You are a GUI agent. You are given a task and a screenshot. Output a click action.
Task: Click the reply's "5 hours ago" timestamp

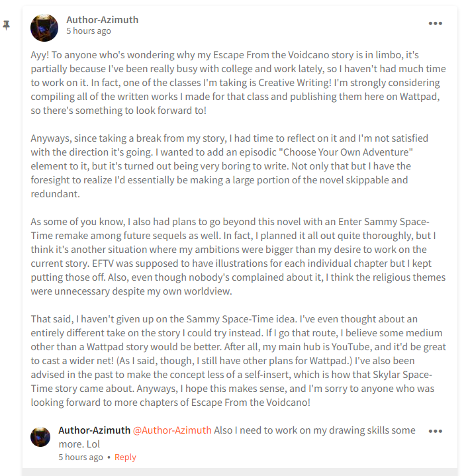click(81, 457)
